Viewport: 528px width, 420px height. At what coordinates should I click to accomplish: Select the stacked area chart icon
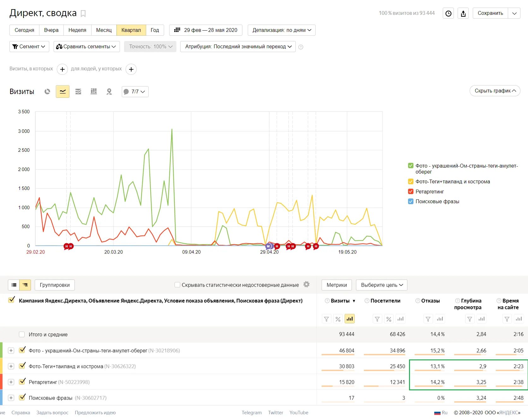78,92
